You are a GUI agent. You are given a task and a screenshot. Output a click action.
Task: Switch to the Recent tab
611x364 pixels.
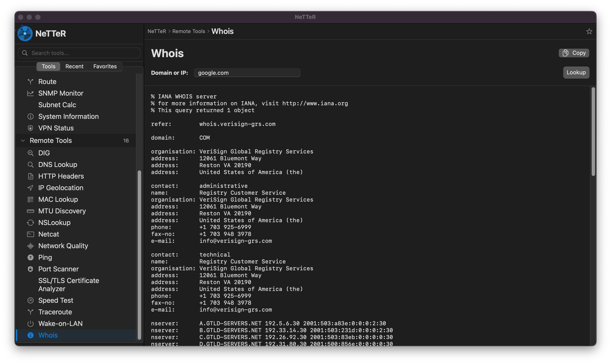coord(74,66)
